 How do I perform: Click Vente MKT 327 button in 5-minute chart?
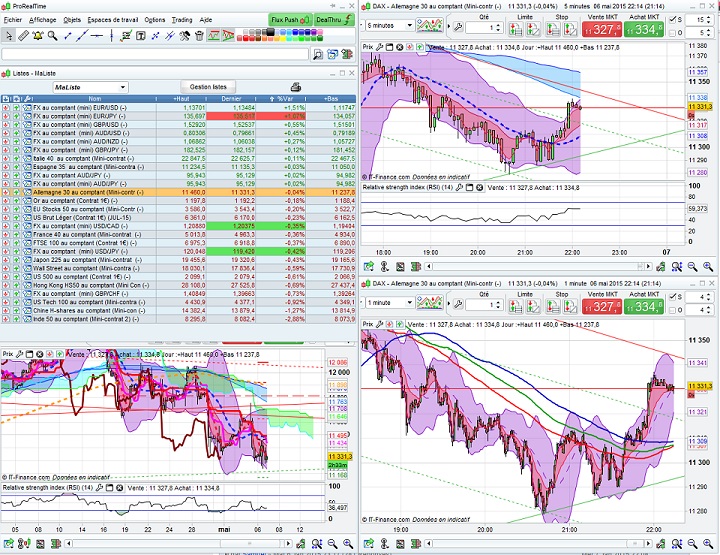(x=602, y=29)
